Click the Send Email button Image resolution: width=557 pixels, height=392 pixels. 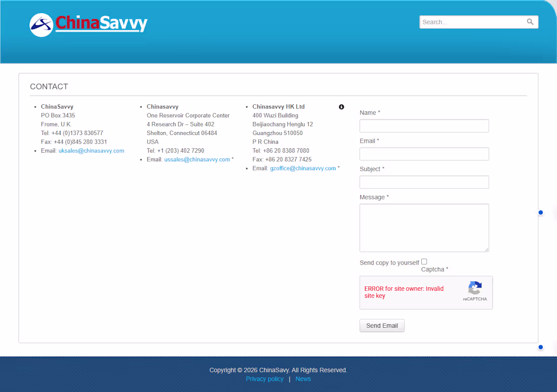click(x=382, y=326)
